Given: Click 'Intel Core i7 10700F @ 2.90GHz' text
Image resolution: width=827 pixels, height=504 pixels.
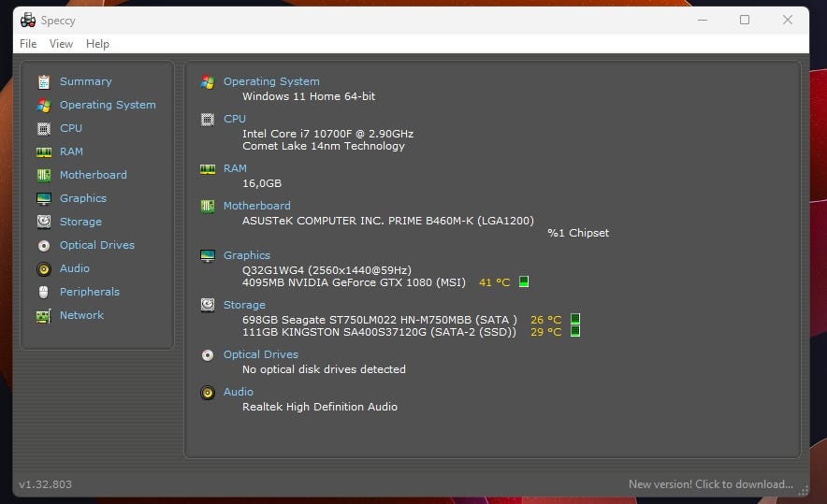Looking at the screenshot, I should (327, 134).
